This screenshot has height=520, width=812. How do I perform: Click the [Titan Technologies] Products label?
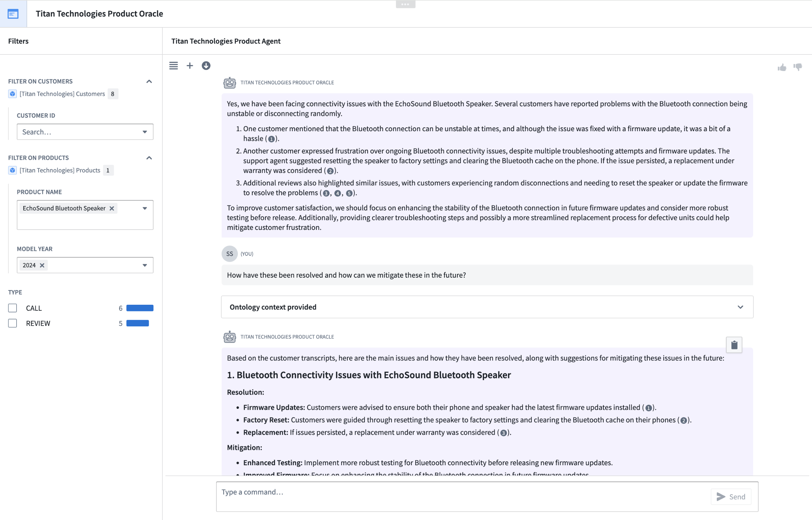tap(60, 170)
